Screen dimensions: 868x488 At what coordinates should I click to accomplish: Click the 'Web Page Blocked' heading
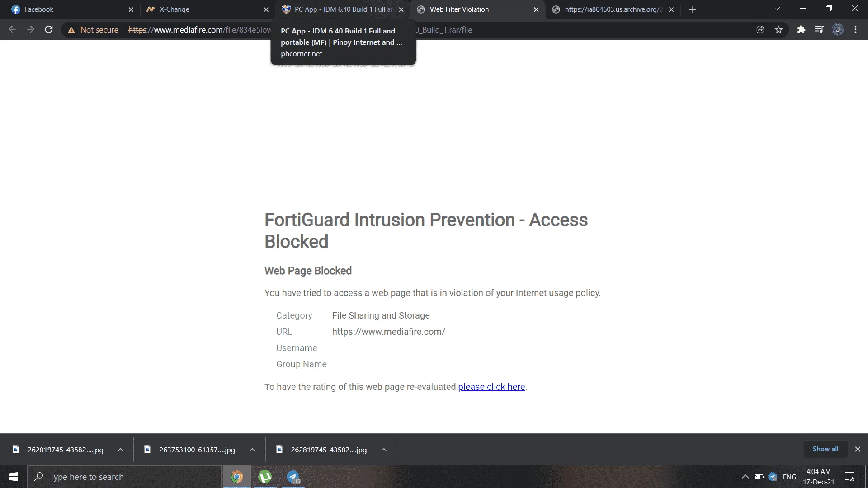[308, 271]
